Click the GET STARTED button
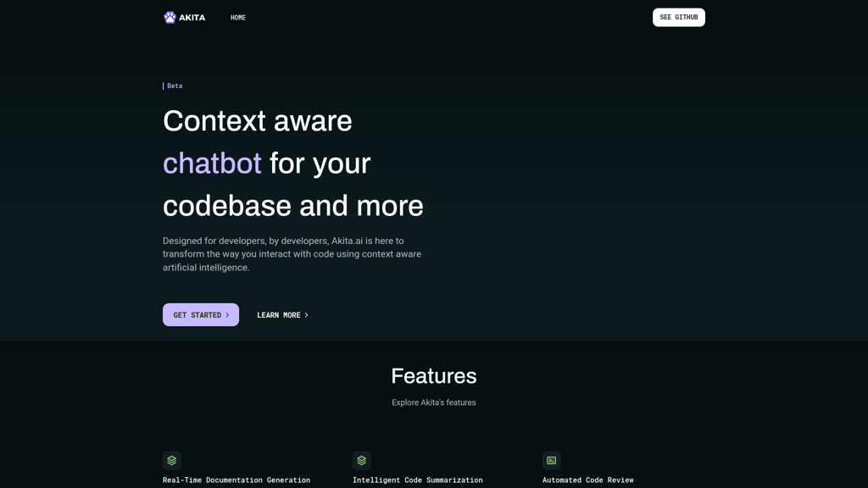Screen dimensions: 868x488 click(x=201, y=315)
